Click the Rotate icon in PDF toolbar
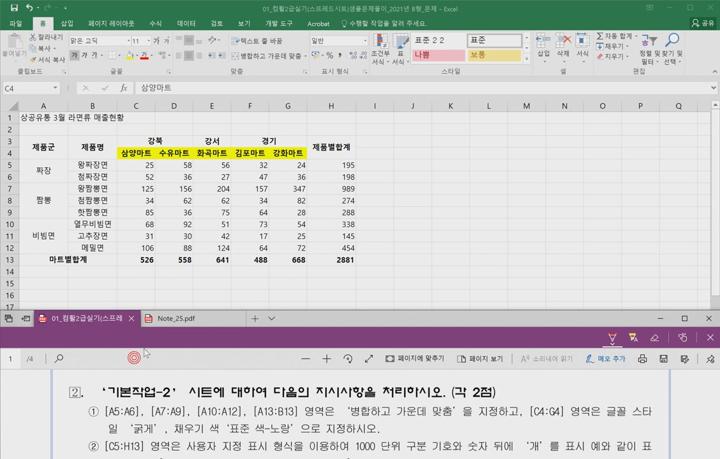Screen dimensions: 720x459 click(x=348, y=359)
